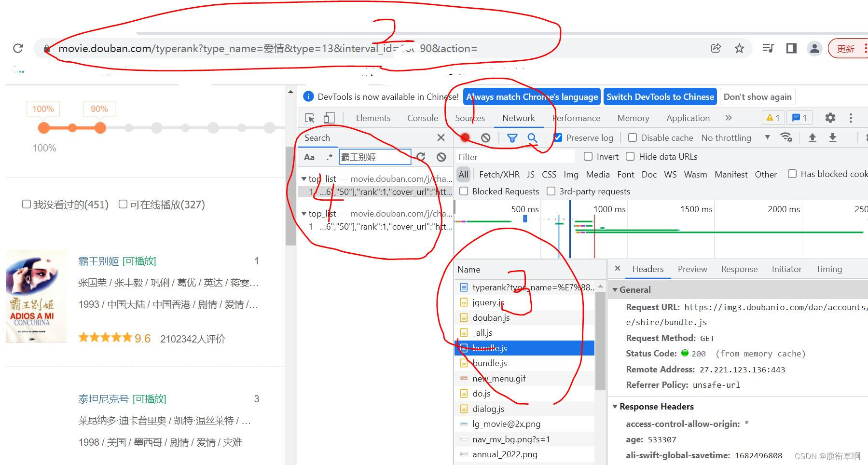
Task: Enable the Has blocked cookies checkbox
Action: [792, 174]
